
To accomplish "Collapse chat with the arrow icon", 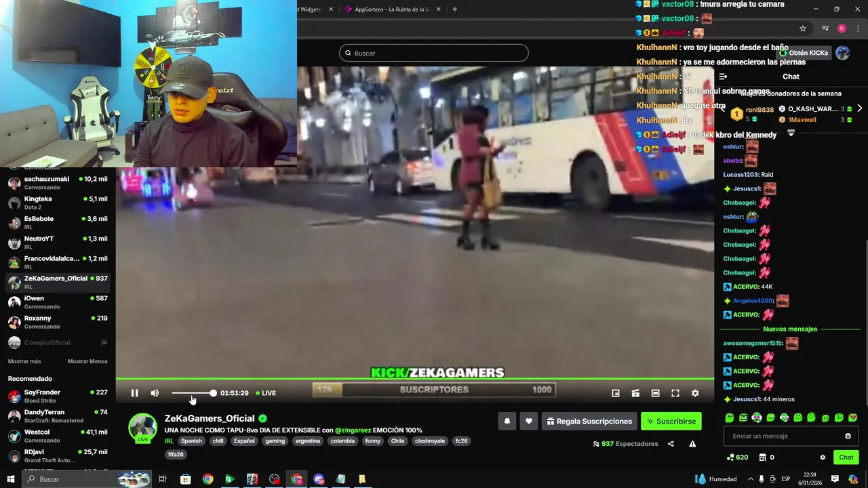I will [x=723, y=77].
